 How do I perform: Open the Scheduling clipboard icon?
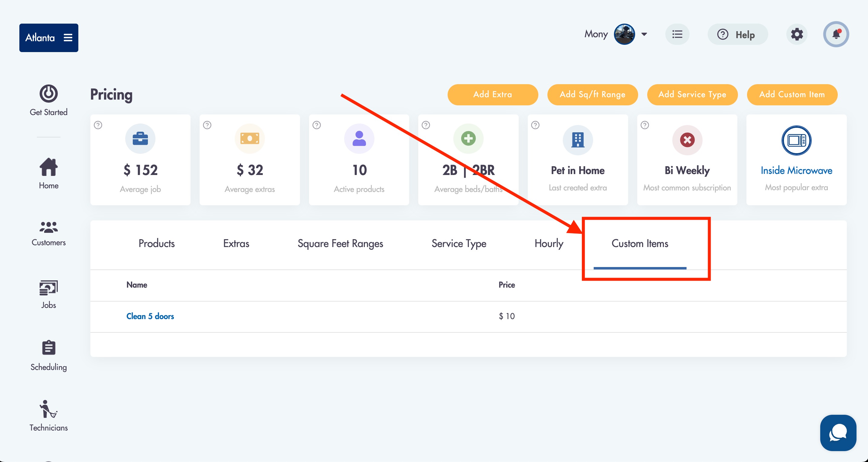click(x=48, y=347)
